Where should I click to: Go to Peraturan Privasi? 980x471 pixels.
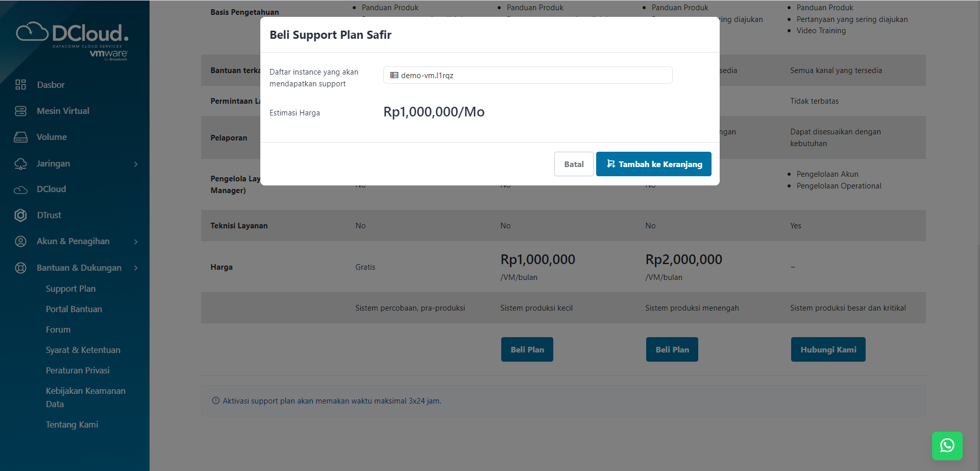click(x=78, y=370)
